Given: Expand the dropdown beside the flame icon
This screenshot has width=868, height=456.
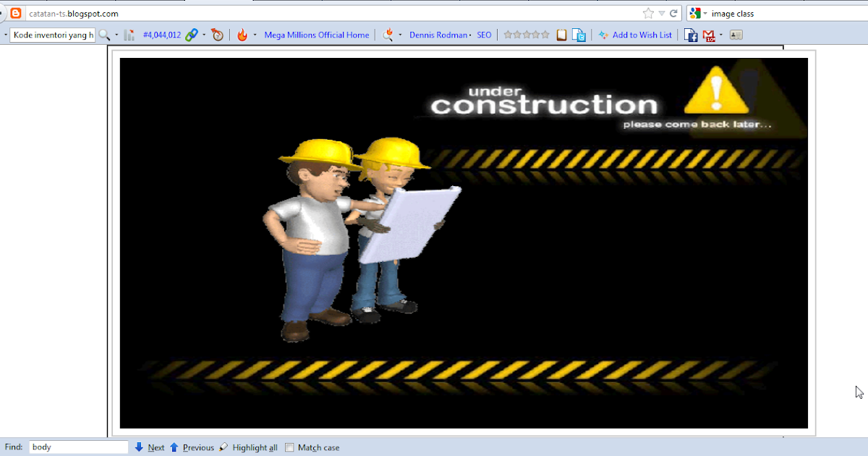Looking at the screenshot, I should pos(255,35).
